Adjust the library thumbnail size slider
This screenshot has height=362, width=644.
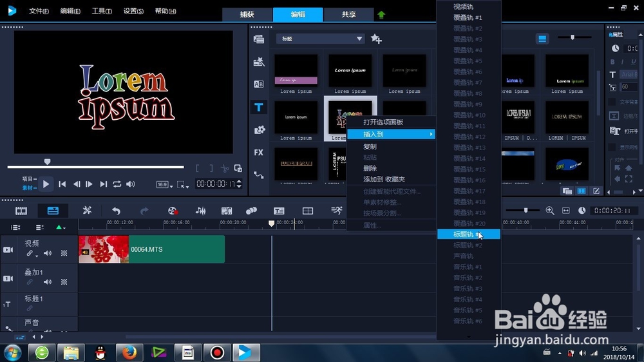click(x=573, y=37)
